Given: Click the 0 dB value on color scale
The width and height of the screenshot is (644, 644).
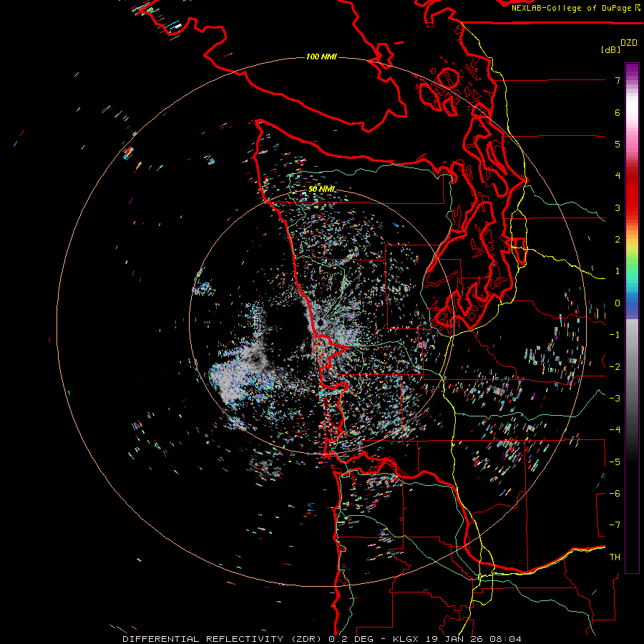Looking at the screenshot, I should pyautogui.click(x=618, y=303).
